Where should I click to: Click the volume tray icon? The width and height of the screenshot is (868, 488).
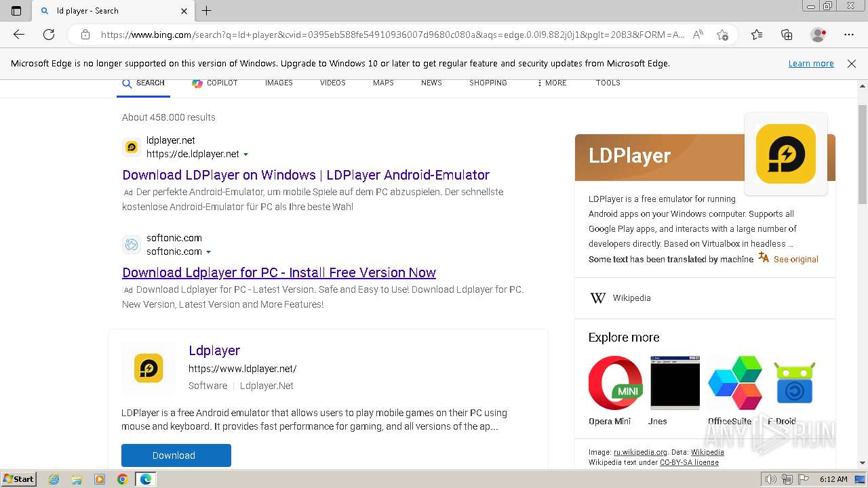click(x=772, y=479)
